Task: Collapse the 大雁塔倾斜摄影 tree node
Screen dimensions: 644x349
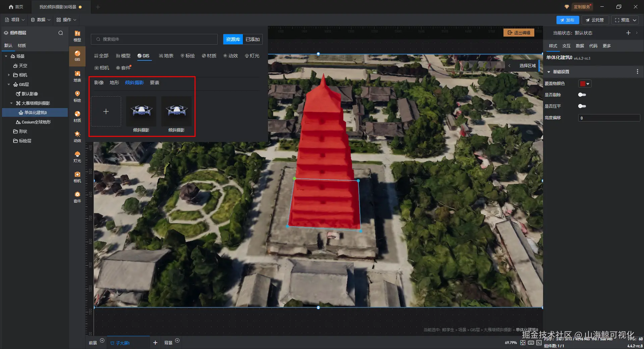Action: tap(11, 103)
